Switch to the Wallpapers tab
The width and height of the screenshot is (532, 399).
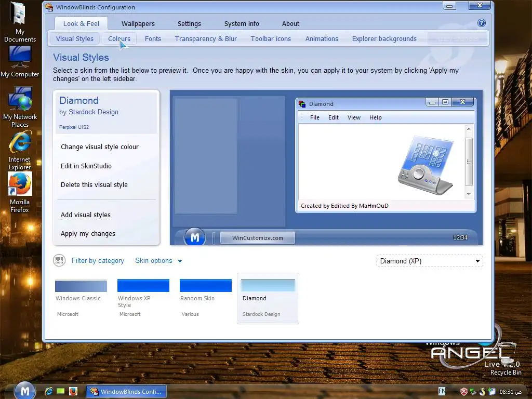[x=138, y=24]
